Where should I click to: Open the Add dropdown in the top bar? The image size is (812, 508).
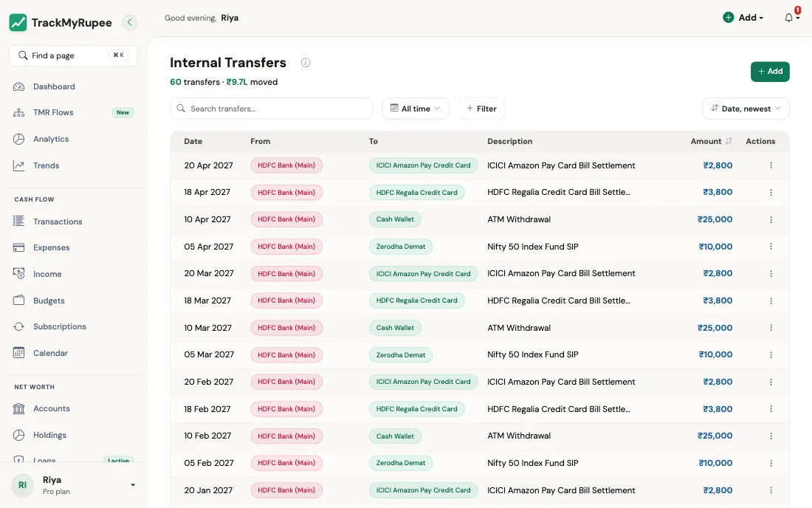743,18
